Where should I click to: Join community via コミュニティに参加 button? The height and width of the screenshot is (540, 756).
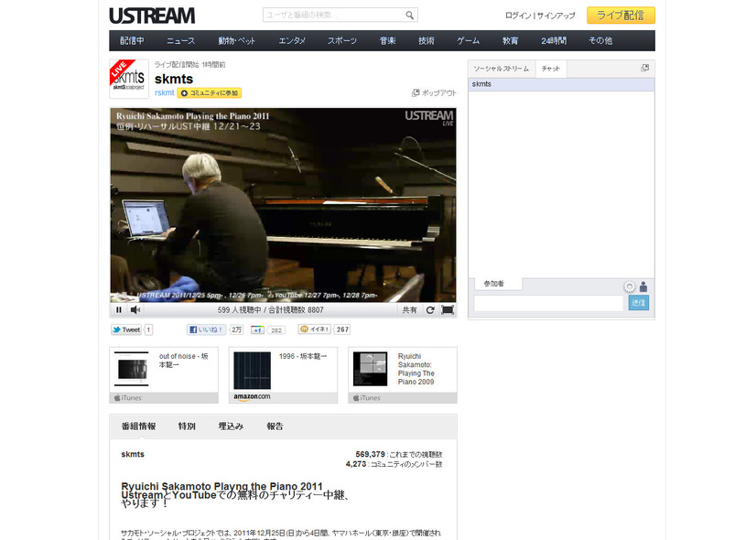point(210,93)
